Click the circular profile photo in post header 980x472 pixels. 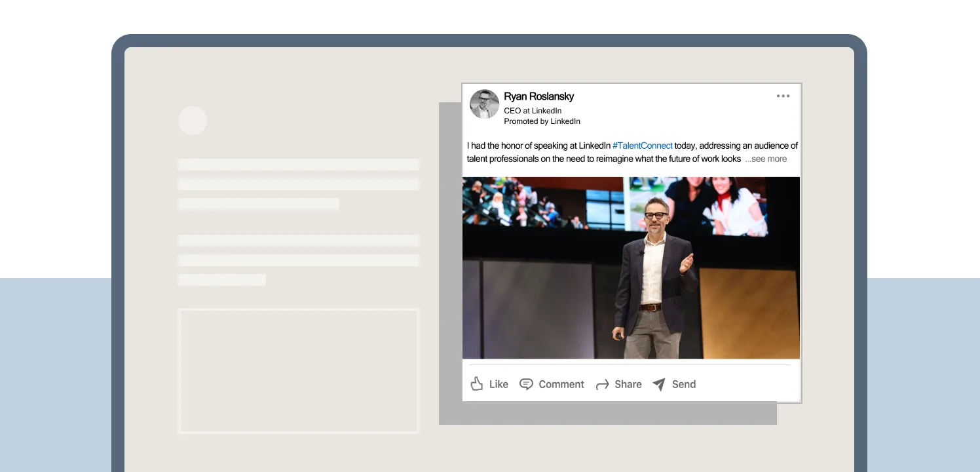(484, 104)
